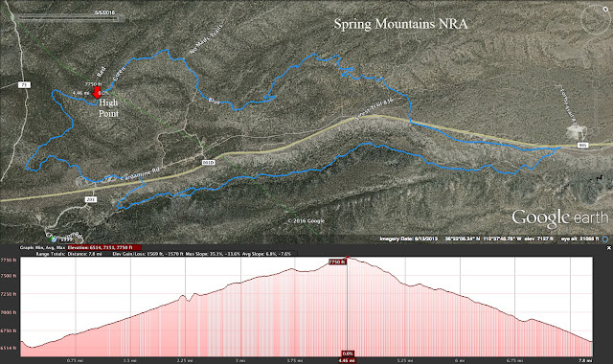This screenshot has width=613, height=364.
Task: Click the red High Point arrow marker
Action: (97, 93)
